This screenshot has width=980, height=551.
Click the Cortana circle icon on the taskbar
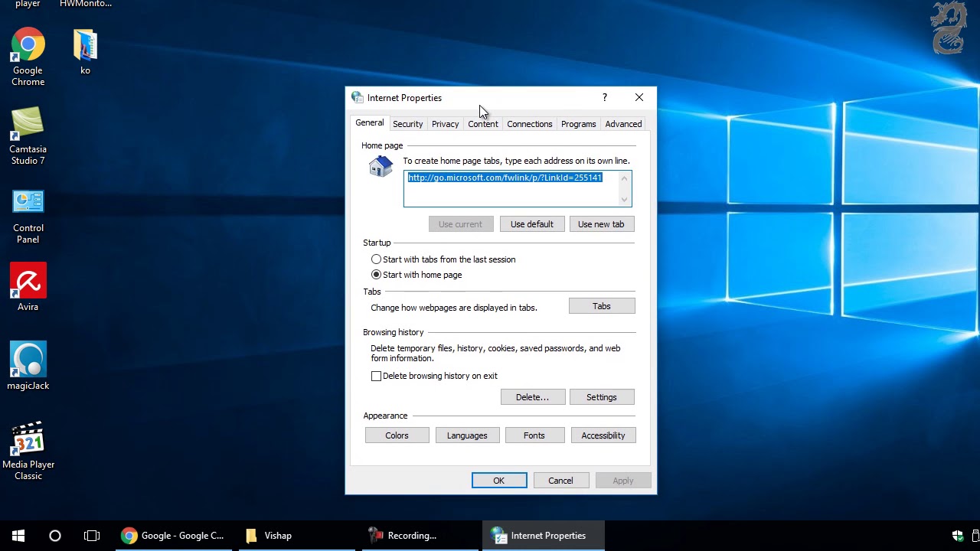pos(55,536)
